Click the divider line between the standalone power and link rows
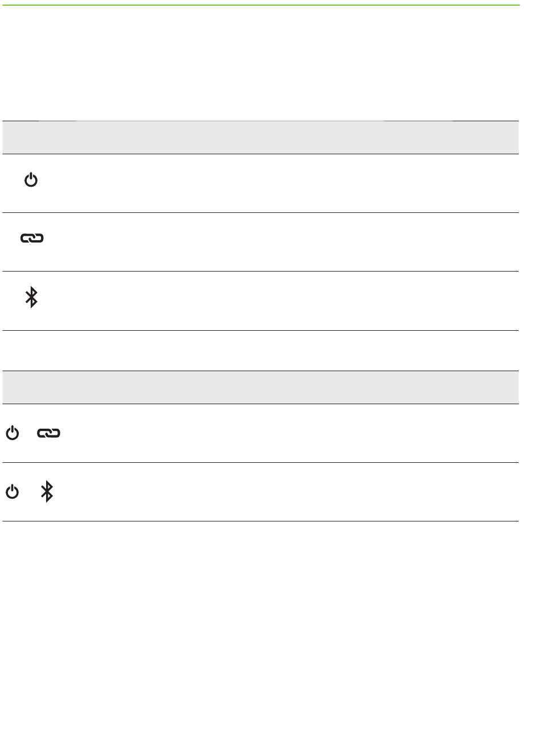This screenshot has height=756, width=541. click(x=261, y=213)
